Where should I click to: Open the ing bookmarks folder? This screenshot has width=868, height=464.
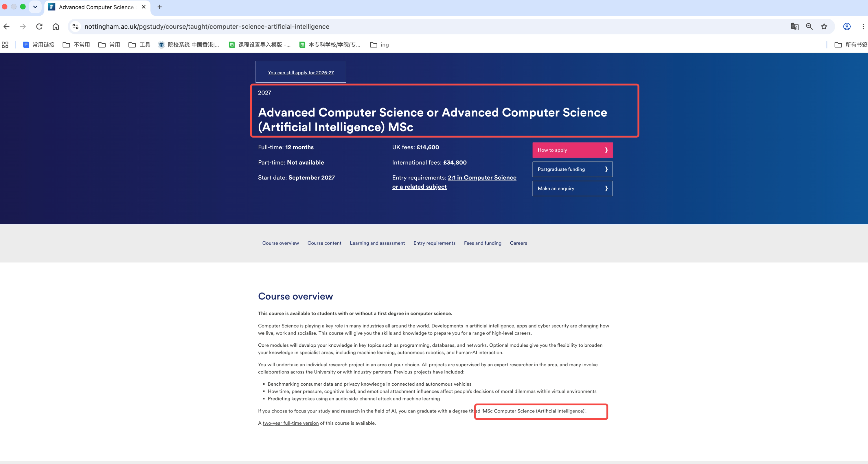coord(379,45)
